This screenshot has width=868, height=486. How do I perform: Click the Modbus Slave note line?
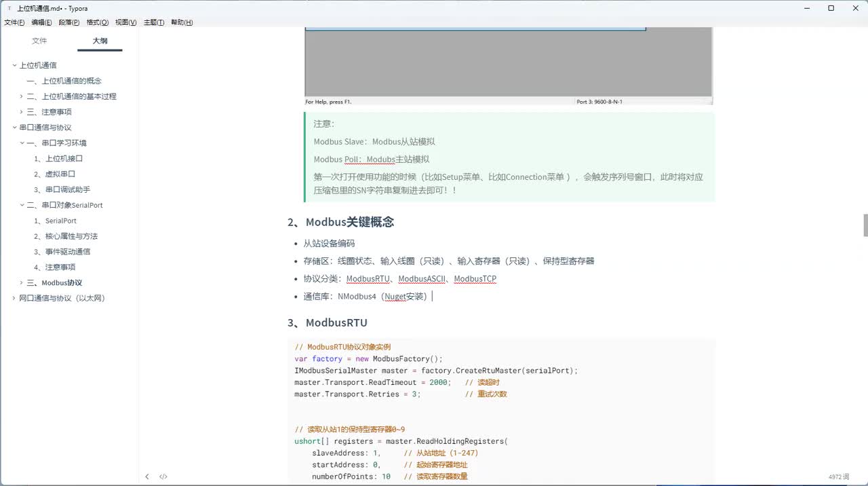pos(374,142)
